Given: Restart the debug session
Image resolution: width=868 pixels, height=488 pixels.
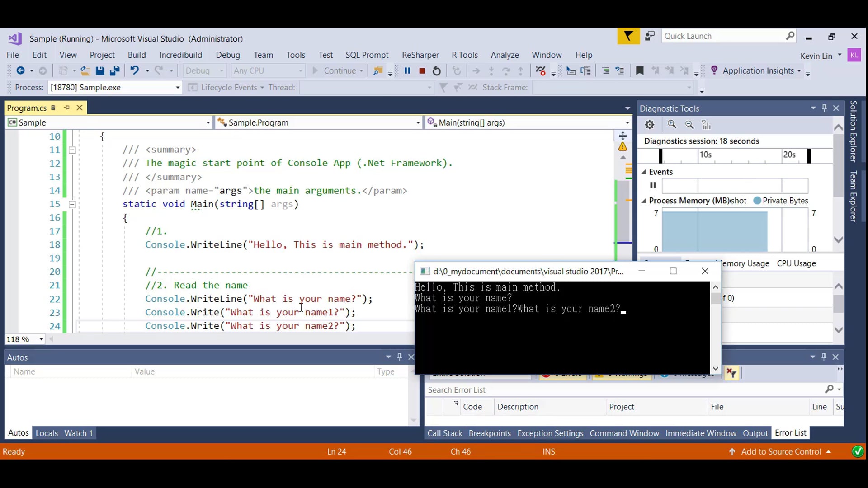Looking at the screenshot, I should [x=436, y=71].
